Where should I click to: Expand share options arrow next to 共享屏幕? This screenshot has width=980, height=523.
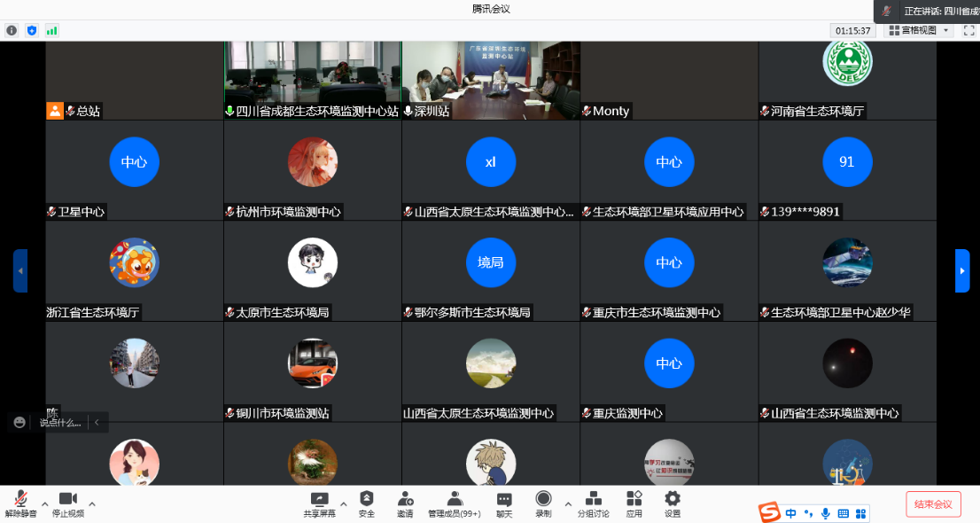(x=343, y=503)
